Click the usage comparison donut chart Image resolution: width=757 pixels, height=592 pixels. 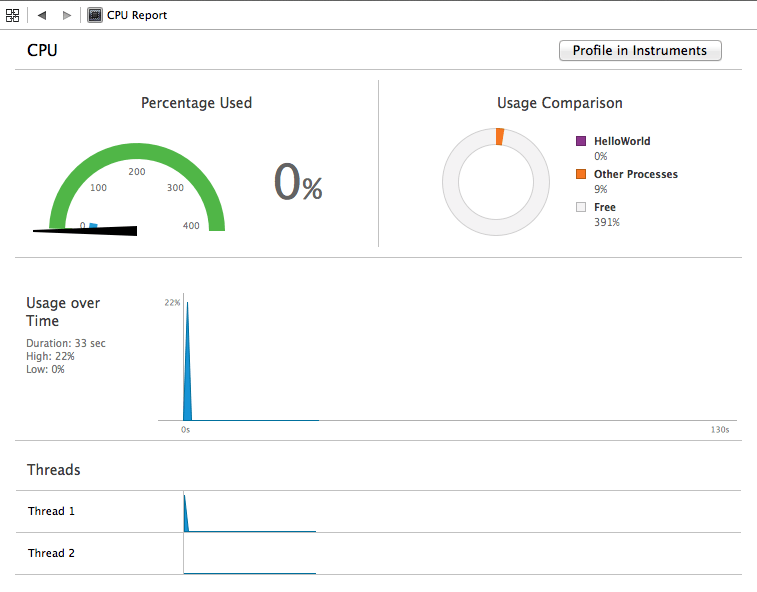coord(496,182)
